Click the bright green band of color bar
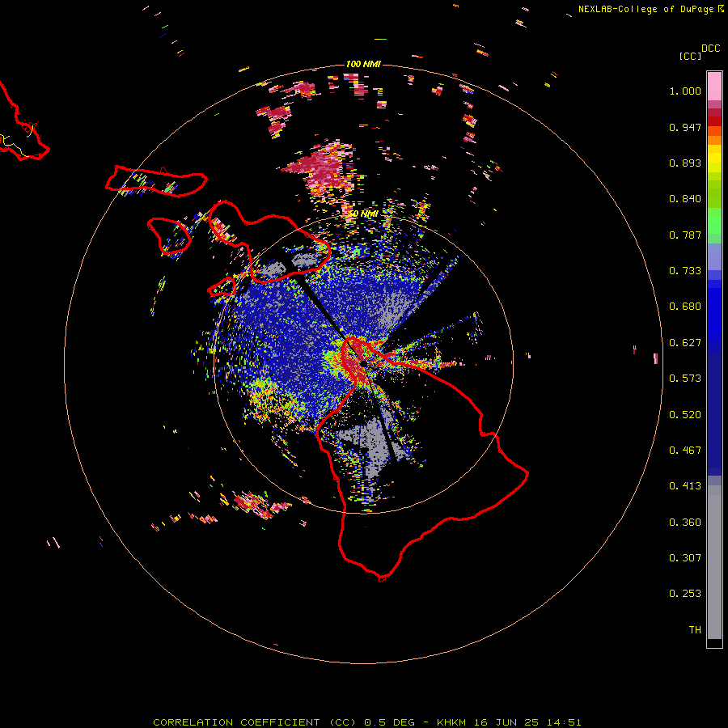Viewport: 728px width, 728px height. (714, 221)
